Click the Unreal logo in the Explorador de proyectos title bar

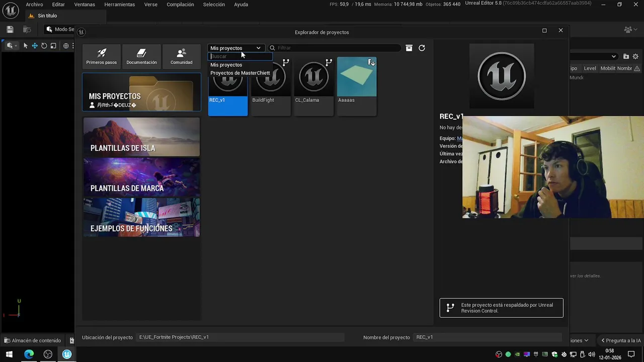(82, 32)
